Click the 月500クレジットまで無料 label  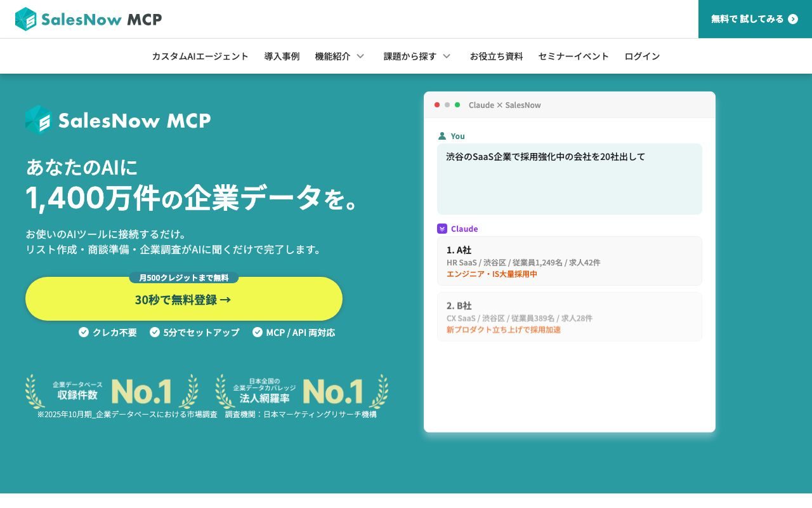[184, 277]
